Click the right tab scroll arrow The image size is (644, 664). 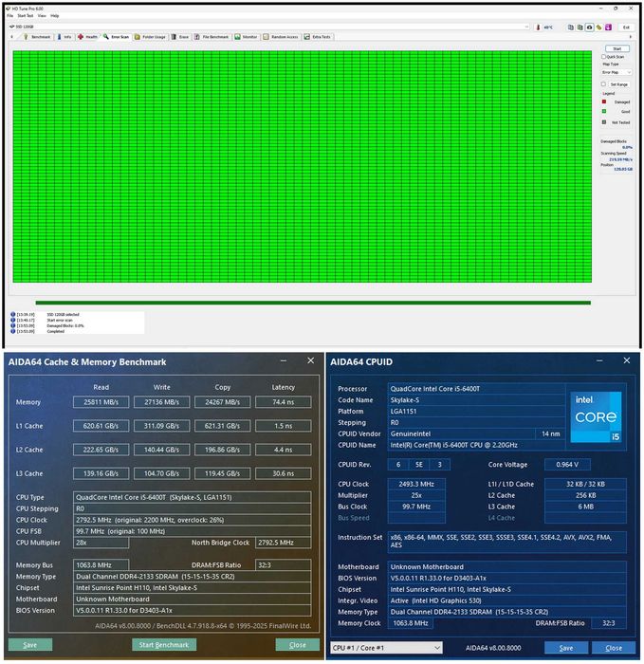coord(631,37)
